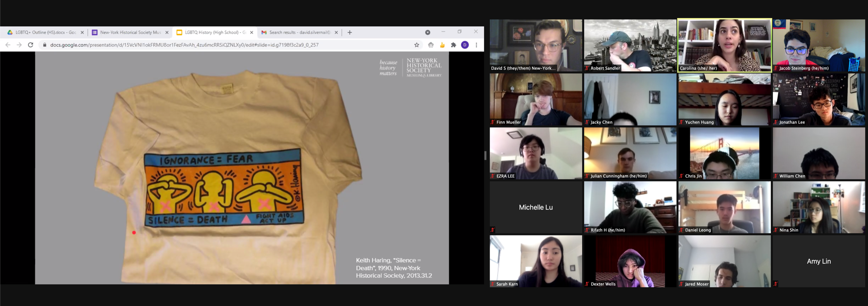Screen dimensions: 868x306
Task: Click Yuchen Huang's muted microphone icon
Action: (x=681, y=122)
